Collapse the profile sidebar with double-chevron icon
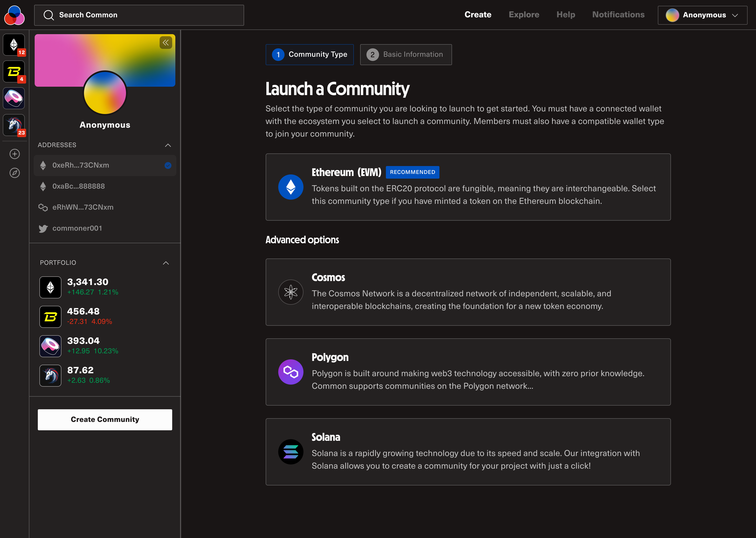This screenshot has height=538, width=756. [165, 43]
